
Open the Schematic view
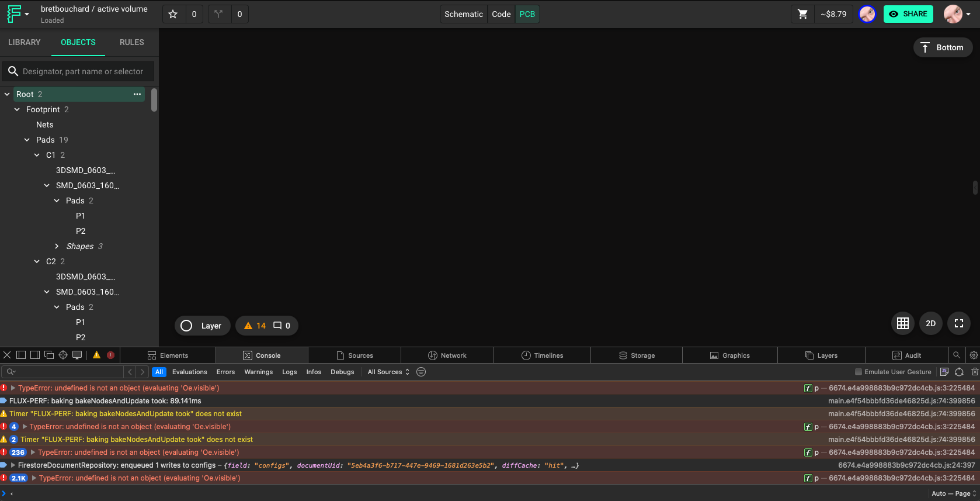click(464, 14)
